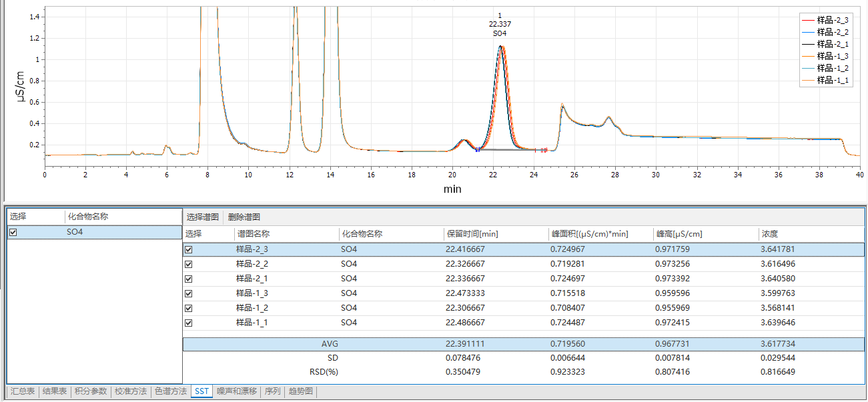This screenshot has width=868, height=402.
Task: Uncheck the SO4 compound checkbox in left panel
Action: (13, 233)
